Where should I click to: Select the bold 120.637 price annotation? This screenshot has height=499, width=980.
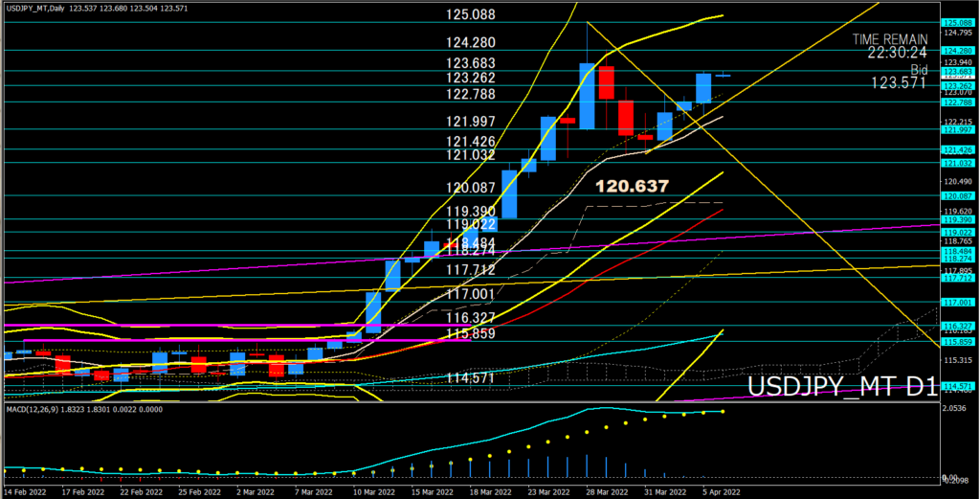point(632,186)
